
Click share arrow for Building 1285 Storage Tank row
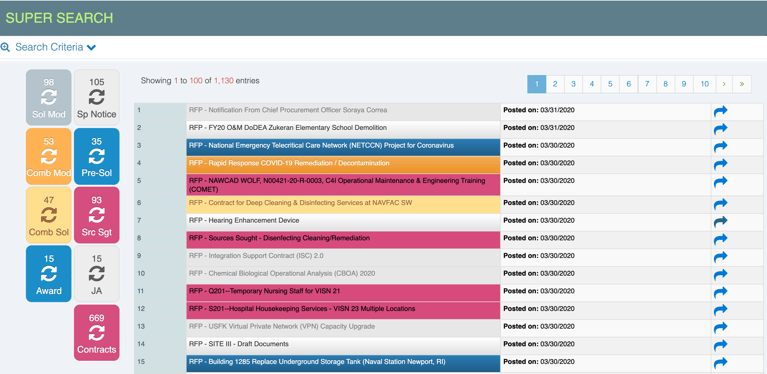tap(721, 363)
